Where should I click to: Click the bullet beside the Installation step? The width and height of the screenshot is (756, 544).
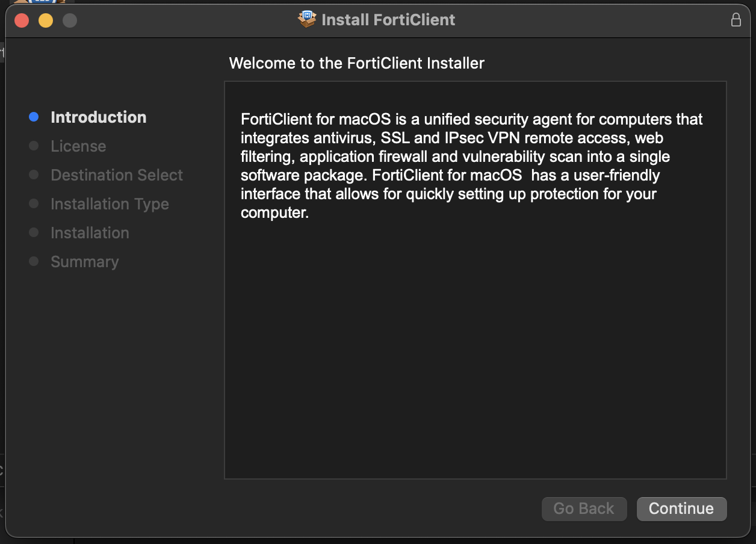pyautogui.click(x=34, y=233)
